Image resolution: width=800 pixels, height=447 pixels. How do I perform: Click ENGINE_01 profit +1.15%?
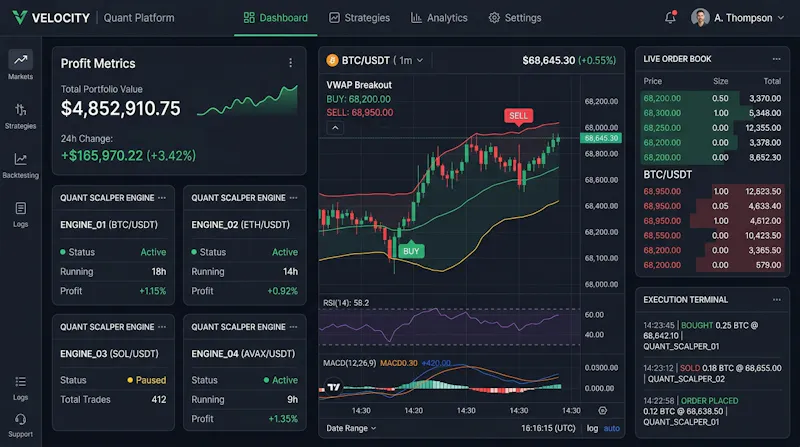(x=153, y=291)
